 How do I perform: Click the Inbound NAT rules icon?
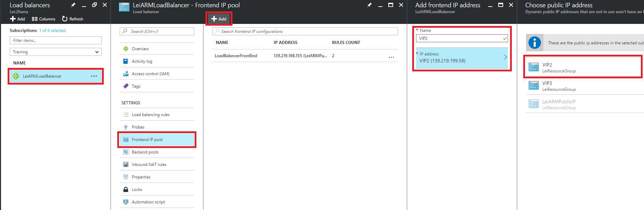click(x=126, y=165)
